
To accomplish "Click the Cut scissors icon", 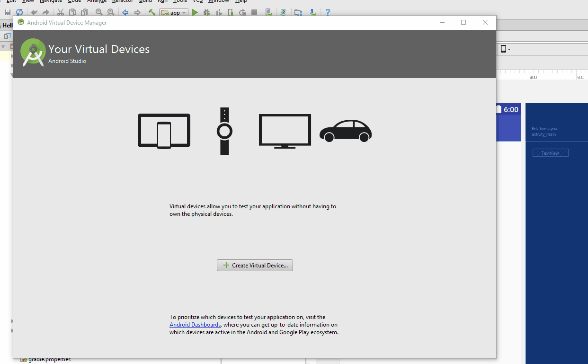I will tap(60, 12).
